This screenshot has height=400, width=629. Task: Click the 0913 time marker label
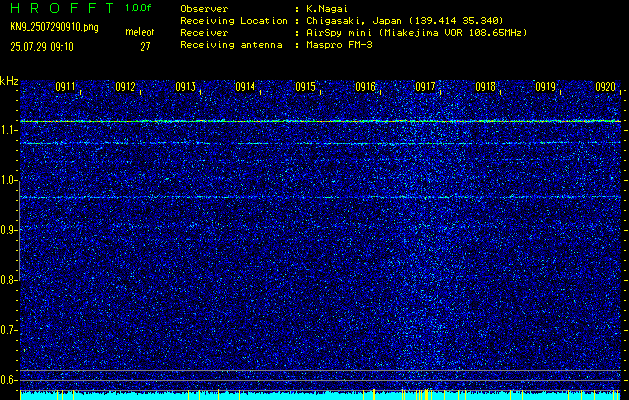pos(185,87)
